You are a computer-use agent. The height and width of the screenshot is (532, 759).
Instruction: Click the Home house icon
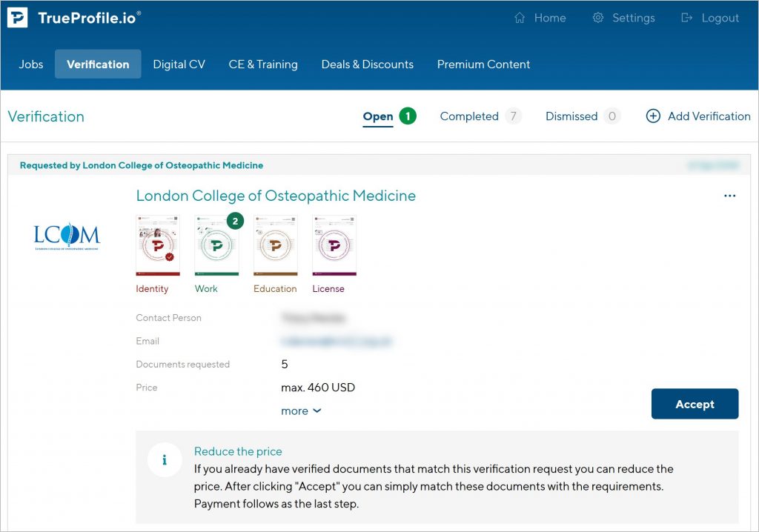pos(520,18)
